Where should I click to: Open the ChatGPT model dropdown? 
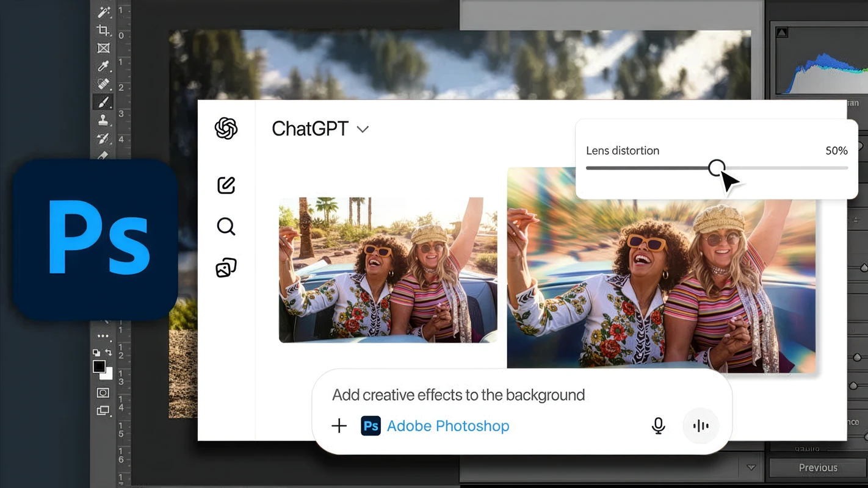[363, 129]
